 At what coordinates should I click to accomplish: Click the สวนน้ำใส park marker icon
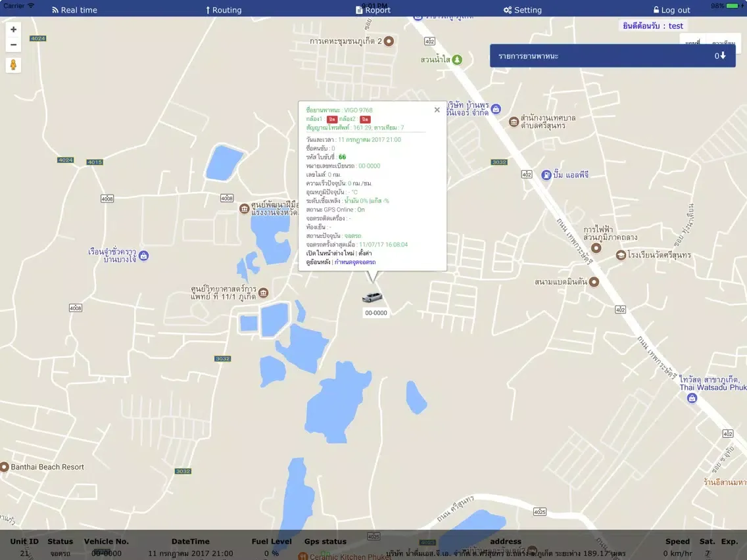(x=457, y=60)
